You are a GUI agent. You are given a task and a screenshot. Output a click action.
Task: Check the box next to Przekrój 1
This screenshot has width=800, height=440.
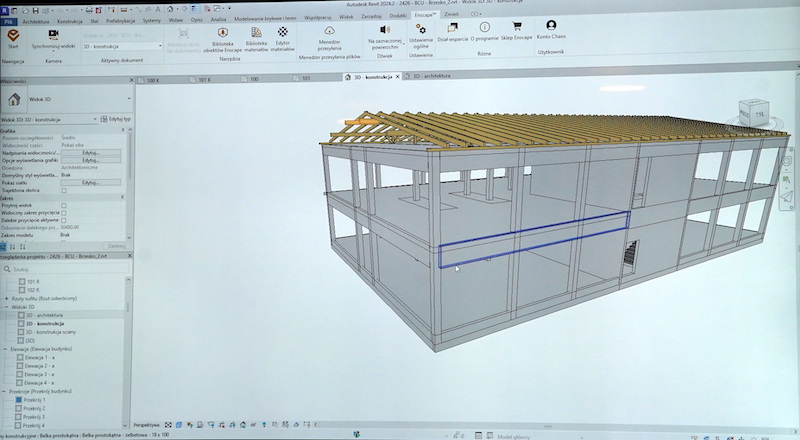pyautogui.click(x=18, y=400)
